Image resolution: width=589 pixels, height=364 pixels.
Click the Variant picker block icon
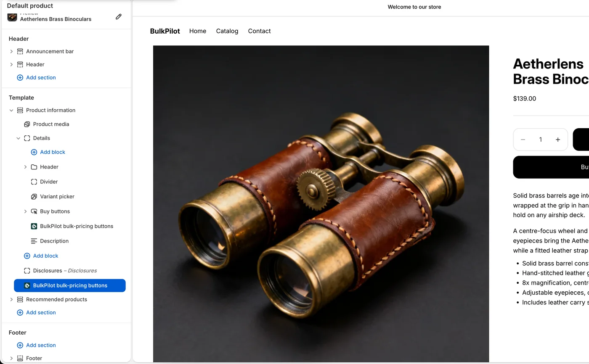(34, 196)
